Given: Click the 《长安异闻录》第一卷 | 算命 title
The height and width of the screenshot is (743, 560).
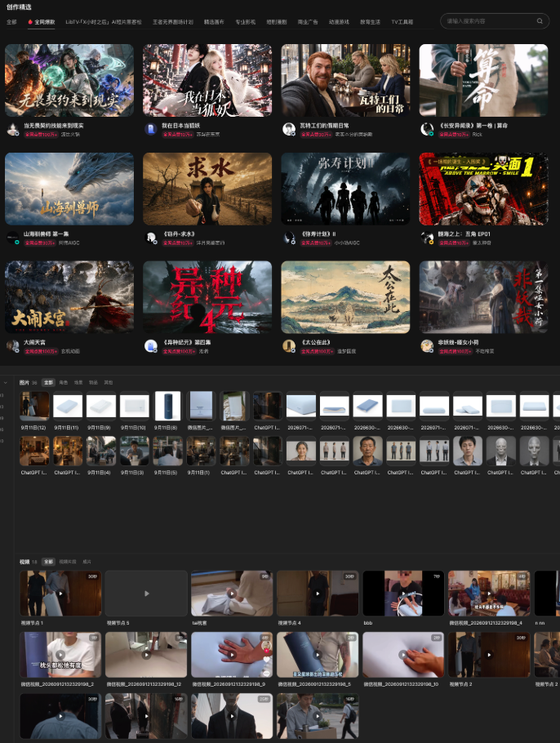Looking at the screenshot, I should (473, 126).
